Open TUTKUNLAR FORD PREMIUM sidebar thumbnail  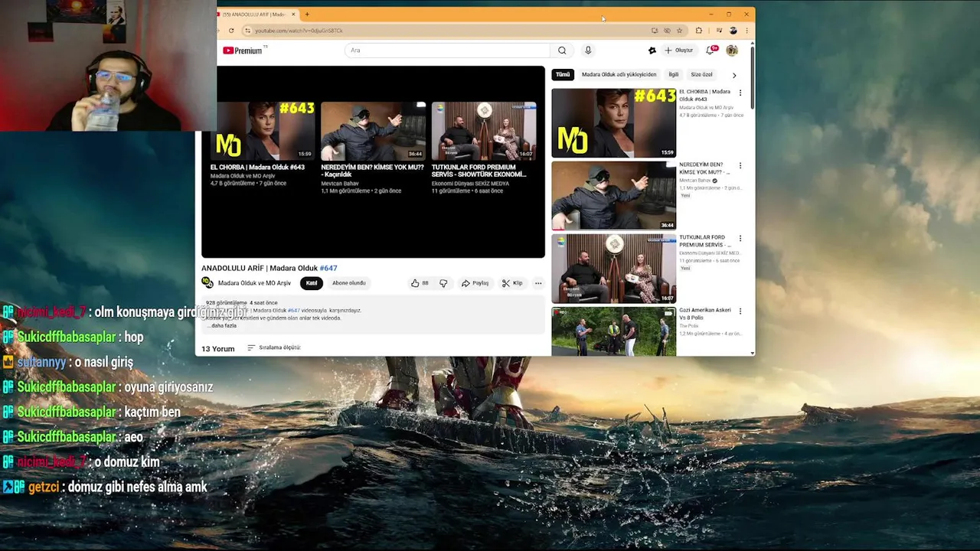point(613,269)
